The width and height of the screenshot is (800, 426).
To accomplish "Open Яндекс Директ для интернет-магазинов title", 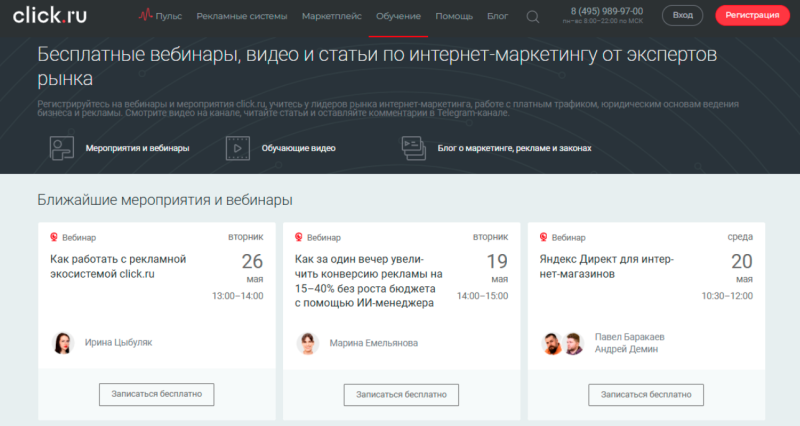I will click(x=607, y=266).
